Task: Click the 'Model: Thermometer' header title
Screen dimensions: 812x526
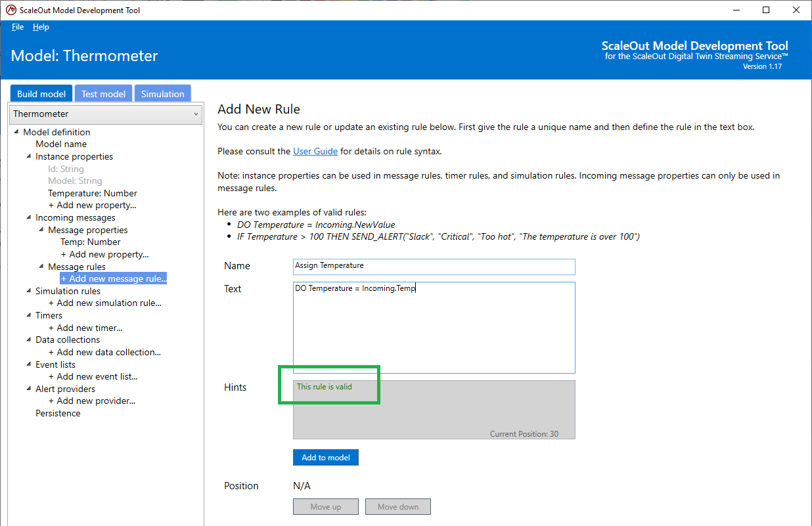Action: coord(85,56)
